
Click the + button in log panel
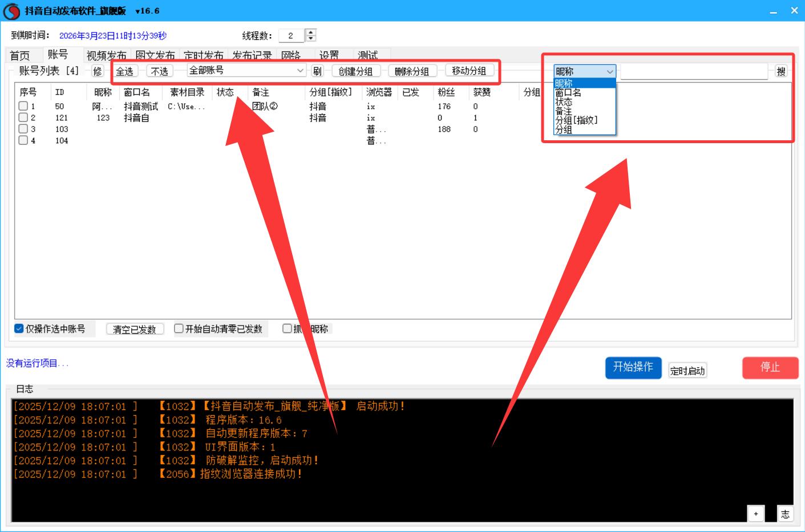tap(756, 514)
